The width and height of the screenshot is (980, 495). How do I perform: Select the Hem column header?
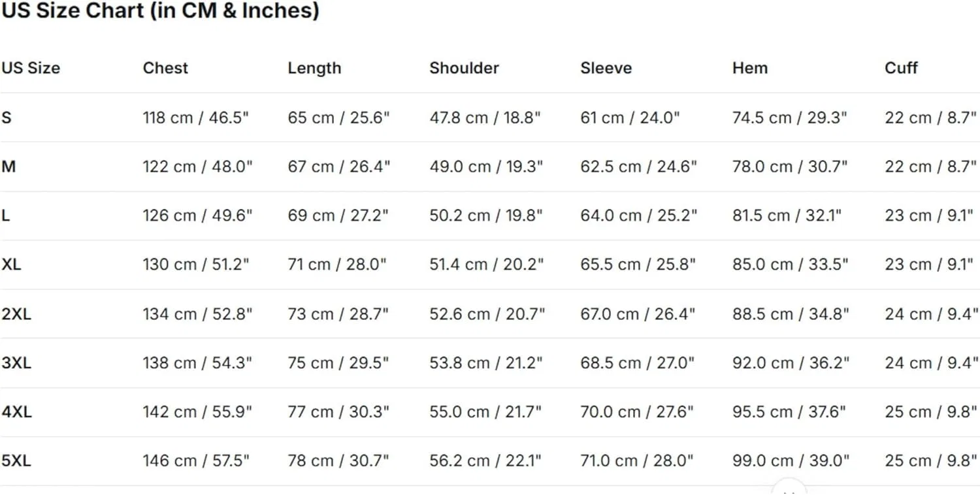(749, 68)
